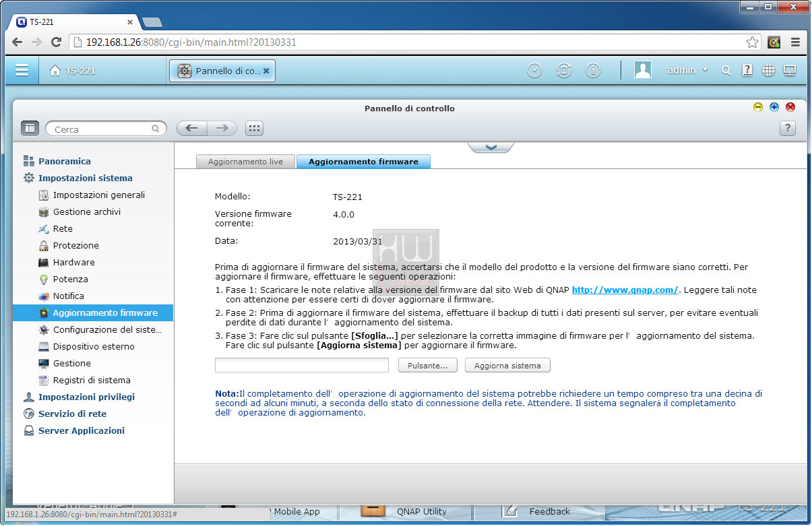
Task: Go to the TS-221 home desktop
Action: (73, 71)
